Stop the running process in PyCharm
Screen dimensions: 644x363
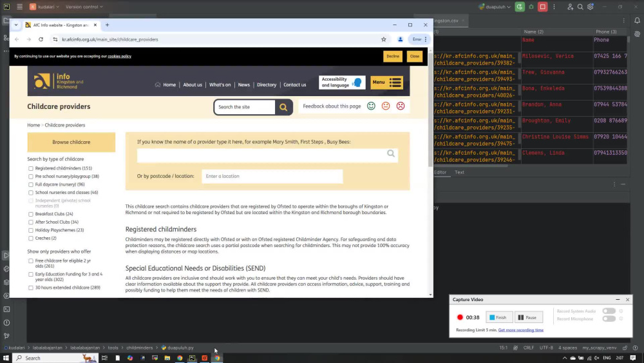tap(542, 6)
